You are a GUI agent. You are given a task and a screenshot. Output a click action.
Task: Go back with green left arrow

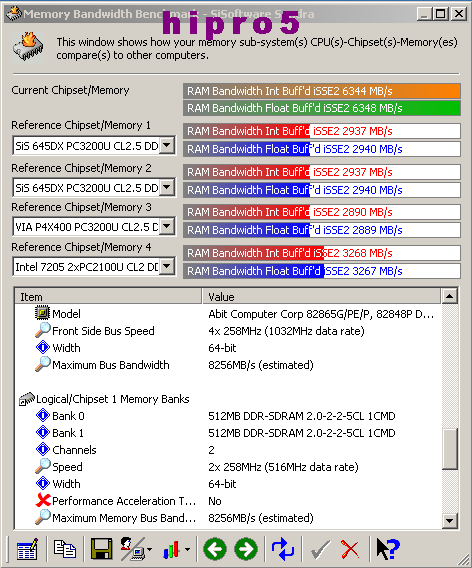[x=215, y=549]
